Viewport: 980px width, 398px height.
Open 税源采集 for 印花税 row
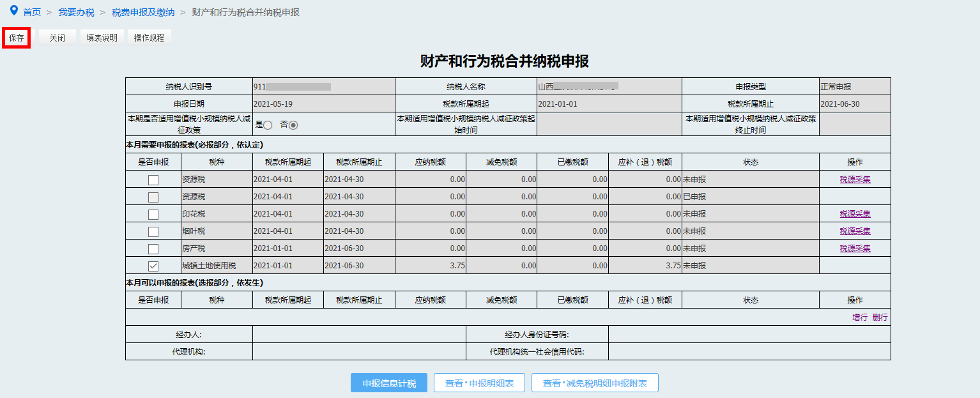click(x=855, y=214)
